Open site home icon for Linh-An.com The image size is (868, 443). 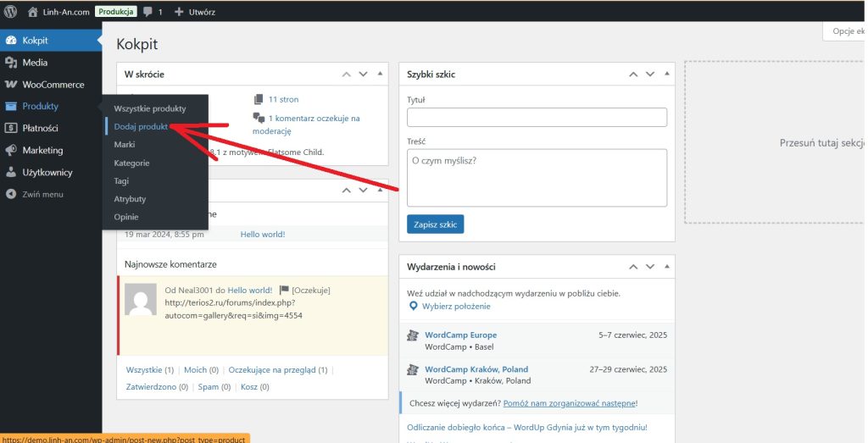coord(33,12)
